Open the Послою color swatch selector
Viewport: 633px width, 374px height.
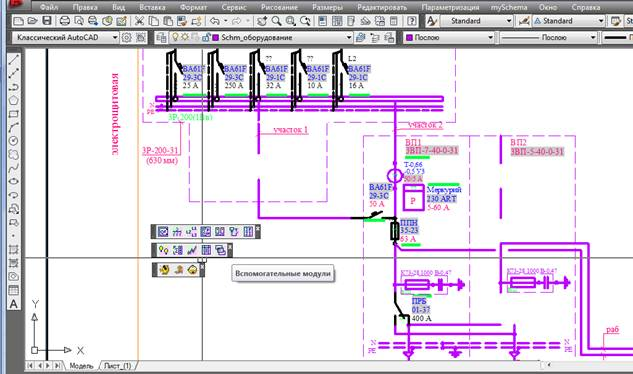pyautogui.click(x=449, y=38)
